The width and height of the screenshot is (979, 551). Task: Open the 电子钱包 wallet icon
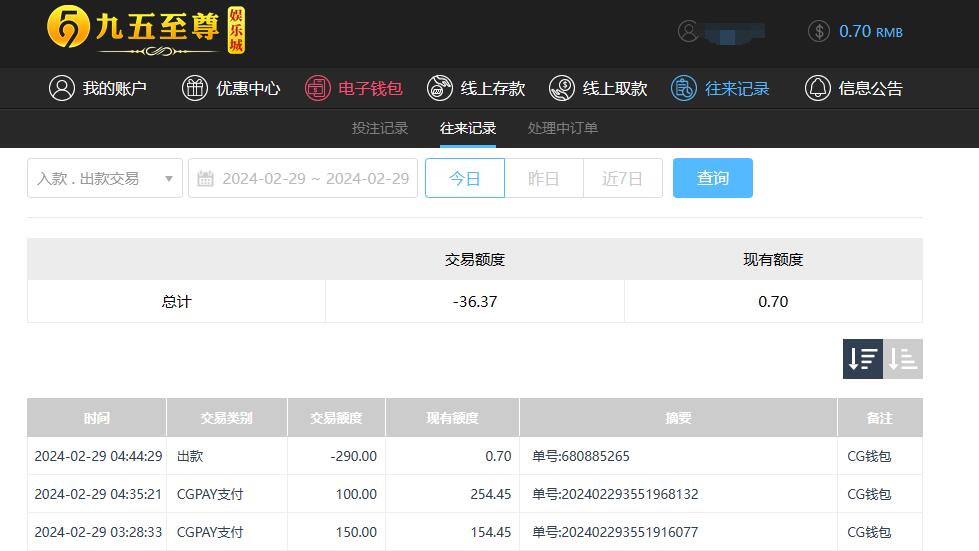click(317, 88)
